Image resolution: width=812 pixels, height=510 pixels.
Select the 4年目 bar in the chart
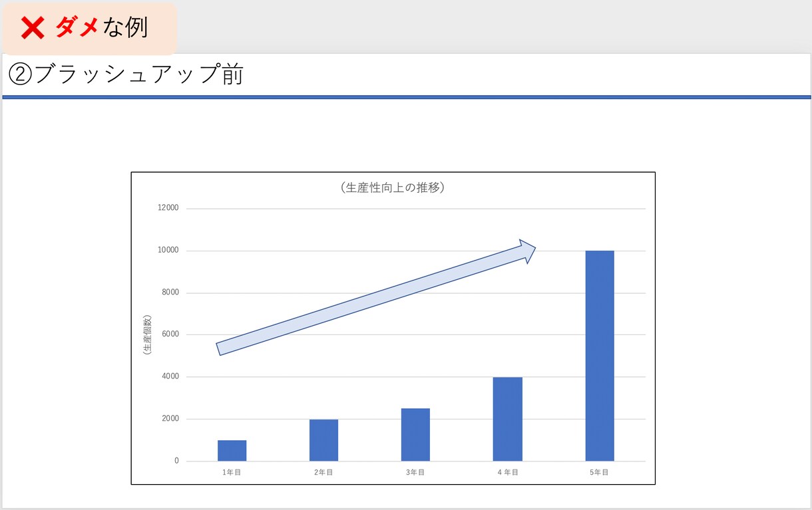507,419
